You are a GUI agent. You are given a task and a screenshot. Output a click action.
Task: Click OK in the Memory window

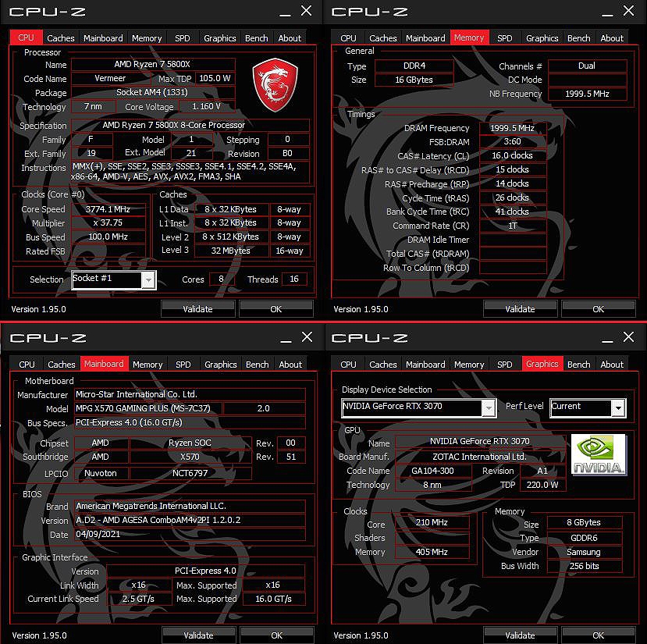pos(599,309)
